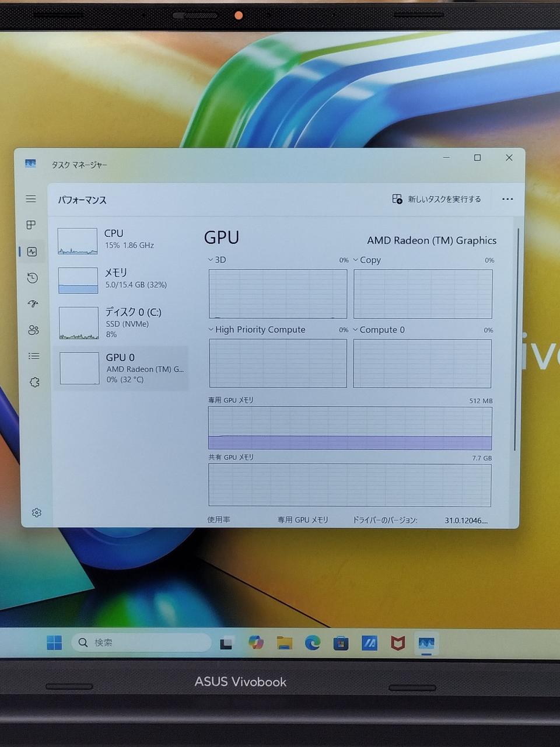Viewport: 560px width, 747px height.
Task: Open the App history page icon
Action: pos(32,278)
